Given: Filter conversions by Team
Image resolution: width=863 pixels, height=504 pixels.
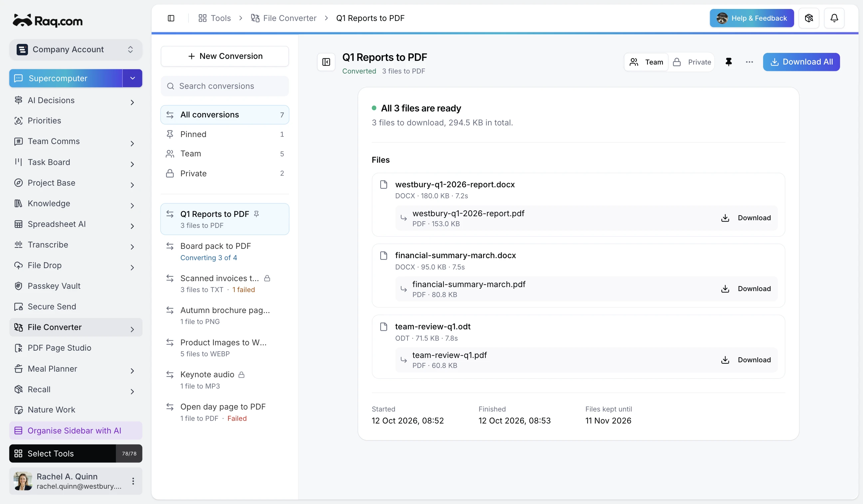Looking at the screenshot, I should click(x=225, y=154).
